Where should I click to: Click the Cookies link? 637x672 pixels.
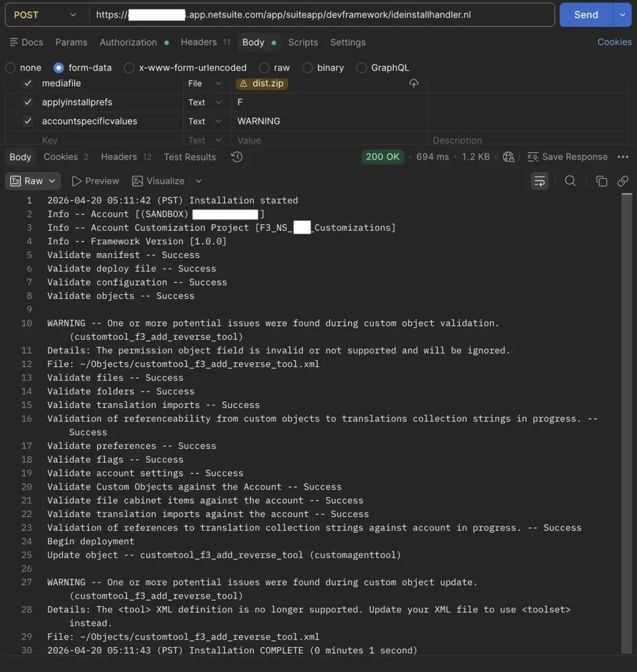614,42
